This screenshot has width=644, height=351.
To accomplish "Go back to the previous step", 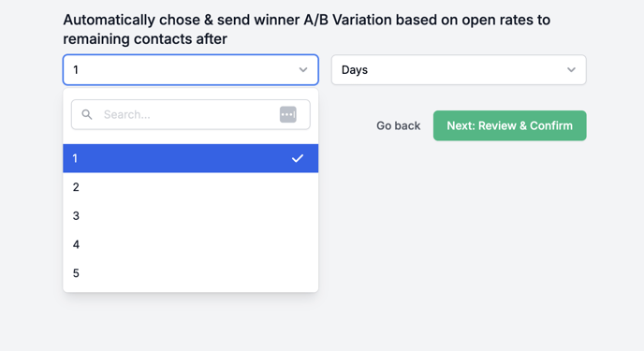I will click(x=399, y=125).
